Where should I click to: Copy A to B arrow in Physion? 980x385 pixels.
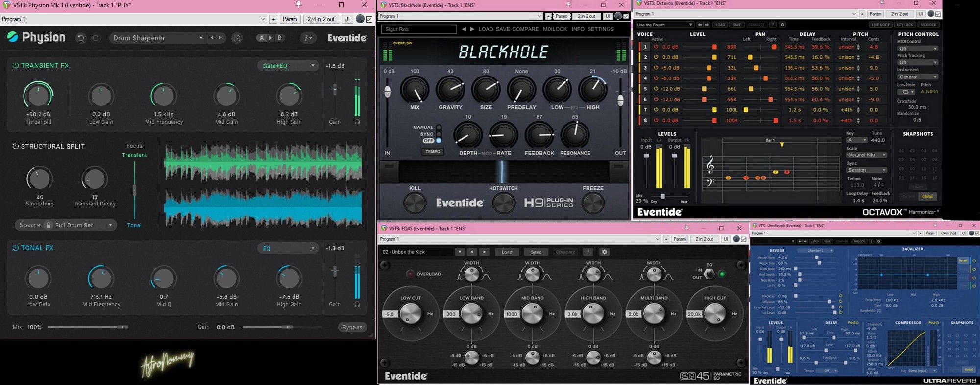[x=270, y=38]
